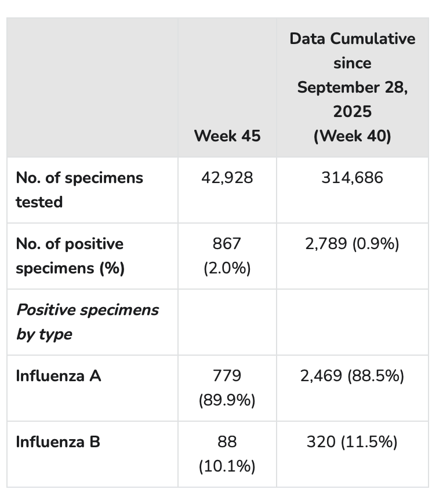Screen dimensions: 443x504
Task: Click the 867 (2.0%) positive value
Action: (227, 255)
